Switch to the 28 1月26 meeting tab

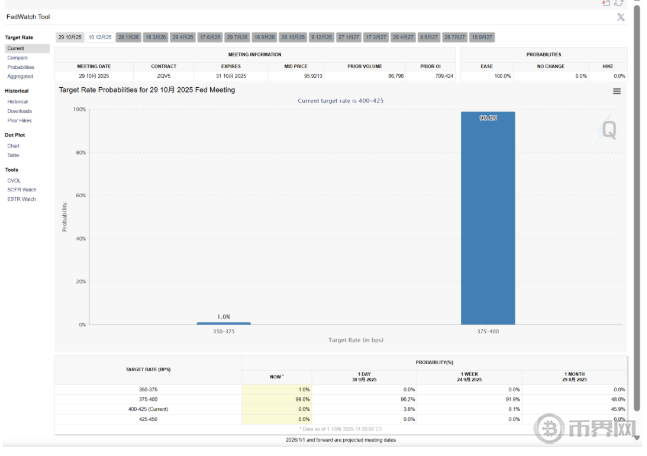[128, 37]
